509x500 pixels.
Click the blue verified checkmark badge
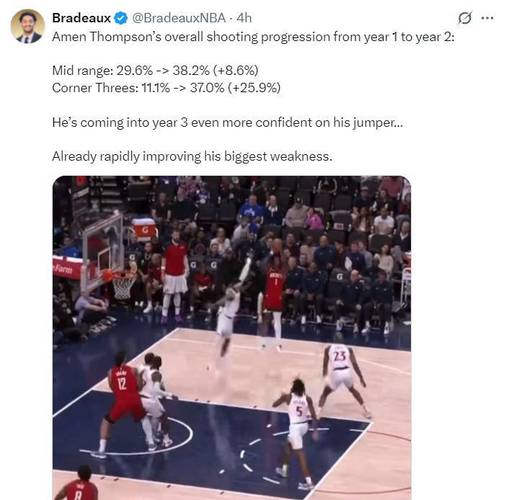coord(121,18)
